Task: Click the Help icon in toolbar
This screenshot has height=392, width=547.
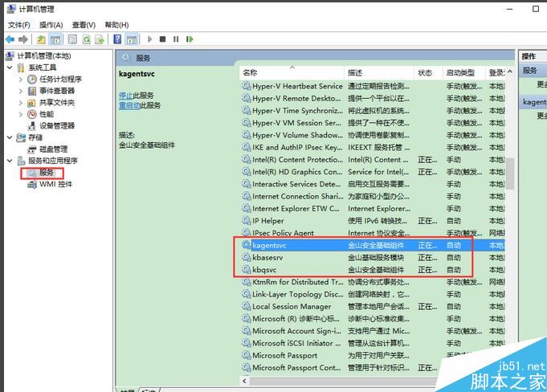Action: [x=117, y=39]
